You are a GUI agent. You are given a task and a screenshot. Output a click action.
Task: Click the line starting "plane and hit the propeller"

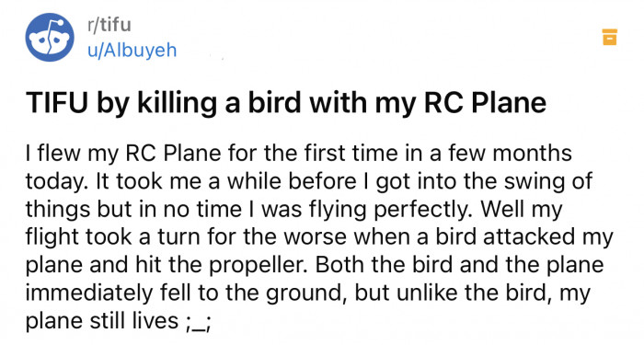315,265
